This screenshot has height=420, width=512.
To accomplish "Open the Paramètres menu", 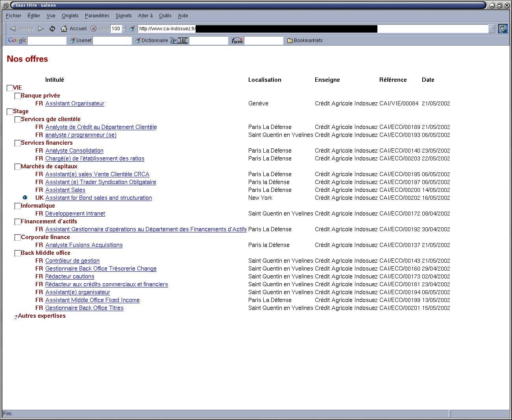I will click(x=97, y=16).
